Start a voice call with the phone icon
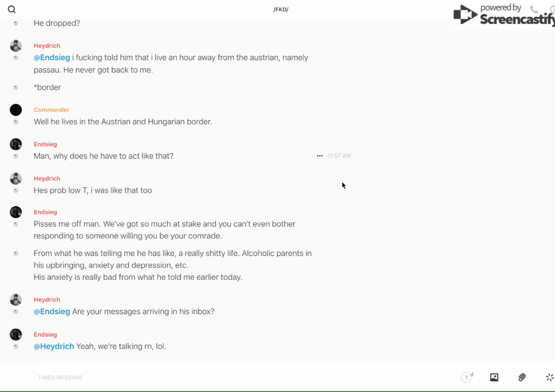Viewport: 555px width, 392px height. pos(534,10)
